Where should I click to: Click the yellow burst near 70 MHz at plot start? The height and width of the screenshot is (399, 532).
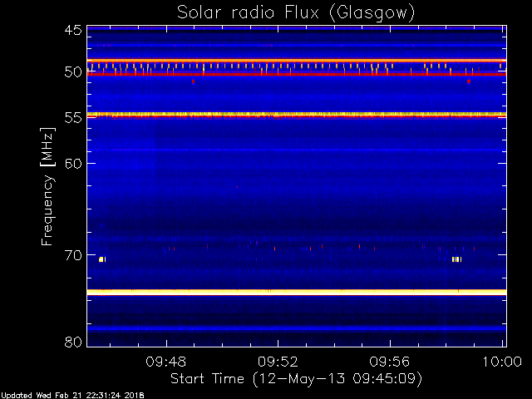point(102,259)
